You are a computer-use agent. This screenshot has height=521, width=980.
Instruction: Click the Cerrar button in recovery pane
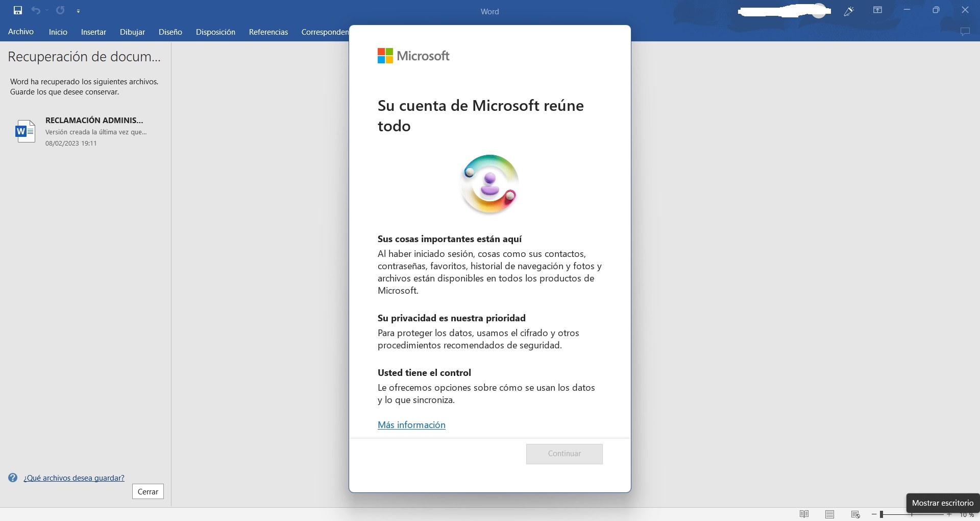point(148,491)
